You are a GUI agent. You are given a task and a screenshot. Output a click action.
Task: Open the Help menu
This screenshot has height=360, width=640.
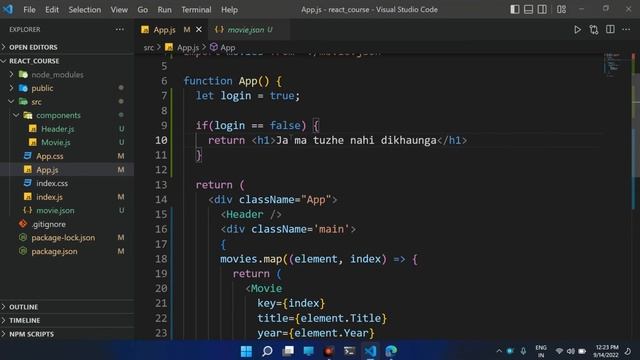pos(229,9)
